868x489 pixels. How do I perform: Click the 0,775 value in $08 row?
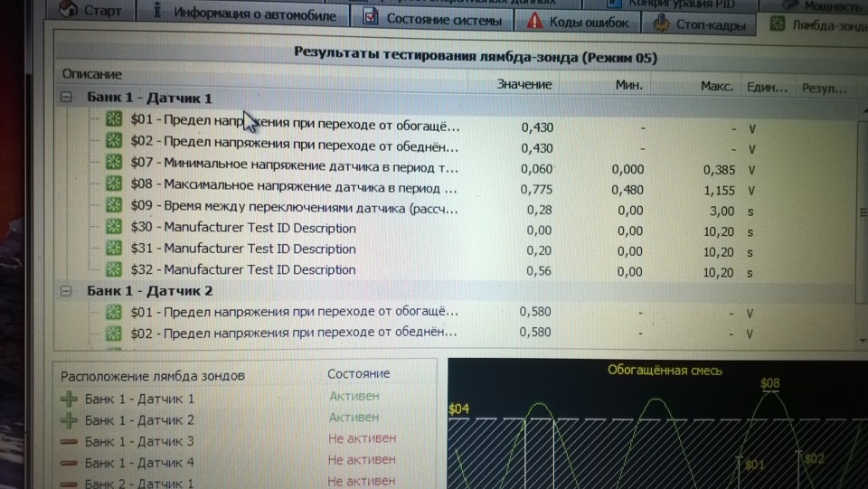point(536,189)
